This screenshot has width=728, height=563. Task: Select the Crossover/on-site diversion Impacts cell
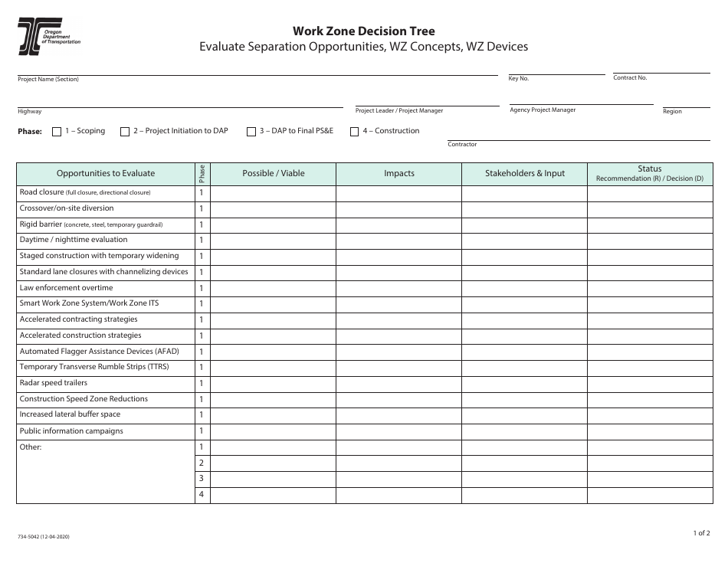point(399,208)
